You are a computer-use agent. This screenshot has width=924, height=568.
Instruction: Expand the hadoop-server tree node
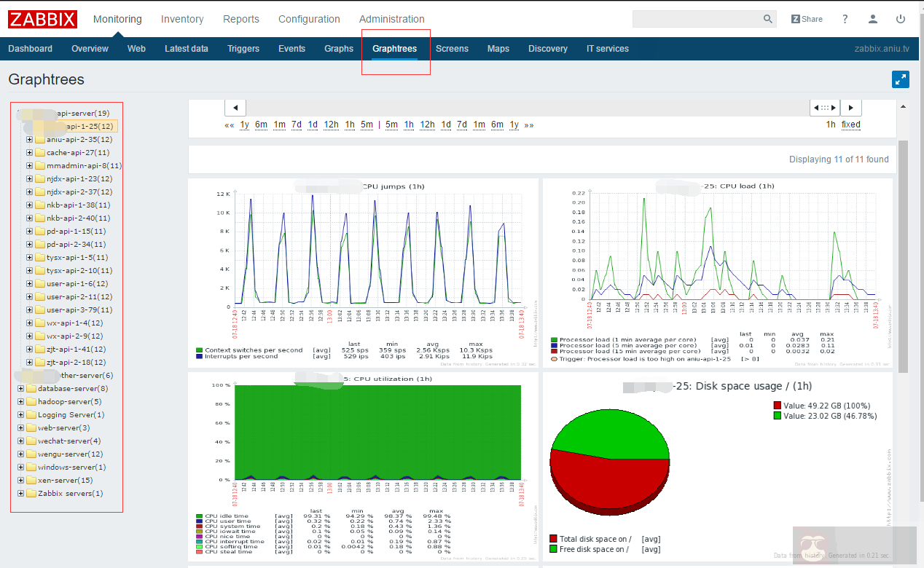20,401
